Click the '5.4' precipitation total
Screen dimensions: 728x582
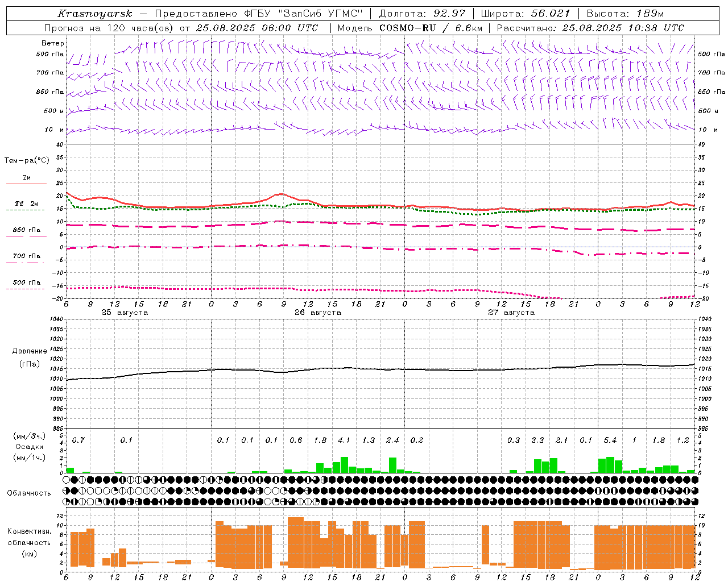tap(610, 440)
